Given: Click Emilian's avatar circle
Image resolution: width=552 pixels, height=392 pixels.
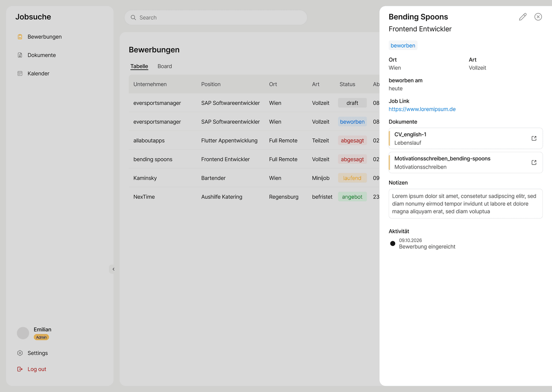Looking at the screenshot, I should (23, 333).
